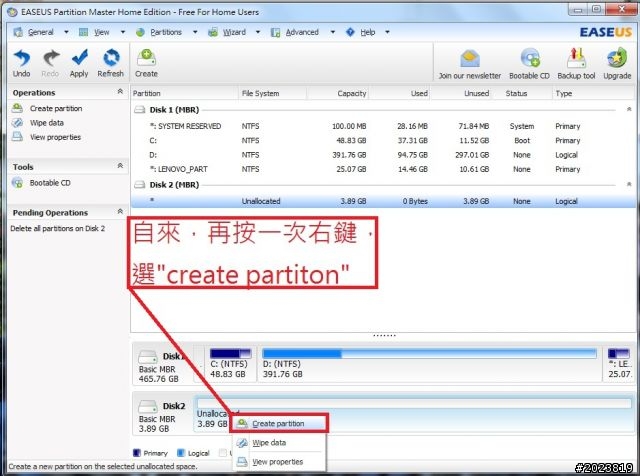Choose View properties in context menu
This screenshot has width=640, height=476.
(279, 462)
